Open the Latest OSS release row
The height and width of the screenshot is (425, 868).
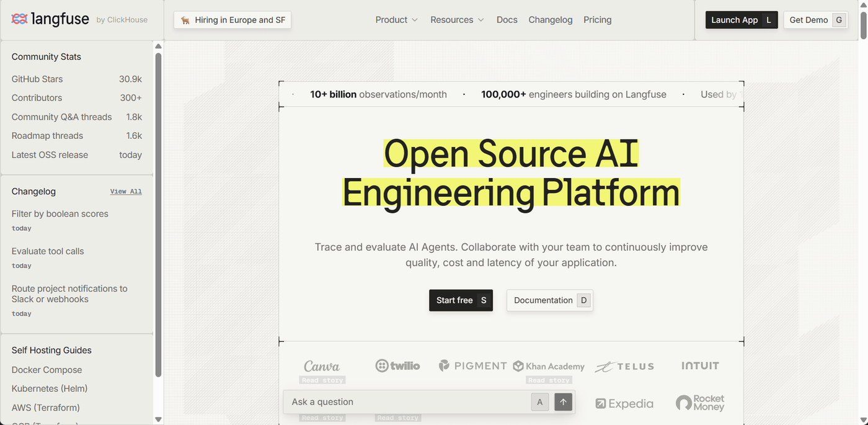pos(77,155)
